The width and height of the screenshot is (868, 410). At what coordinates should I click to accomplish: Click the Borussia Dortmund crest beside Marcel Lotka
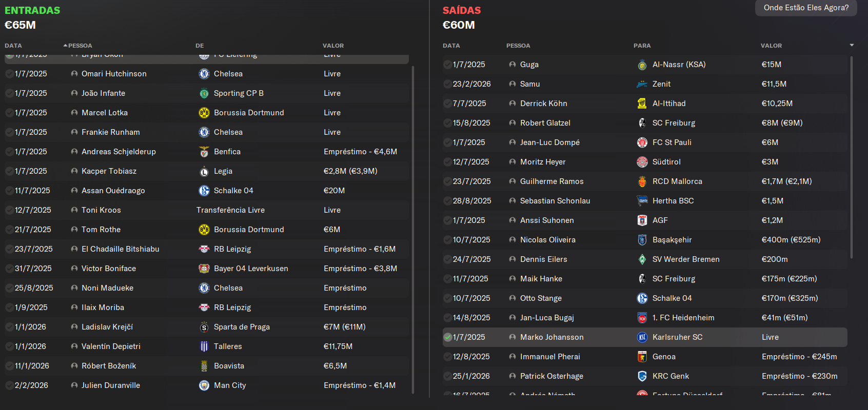point(204,113)
